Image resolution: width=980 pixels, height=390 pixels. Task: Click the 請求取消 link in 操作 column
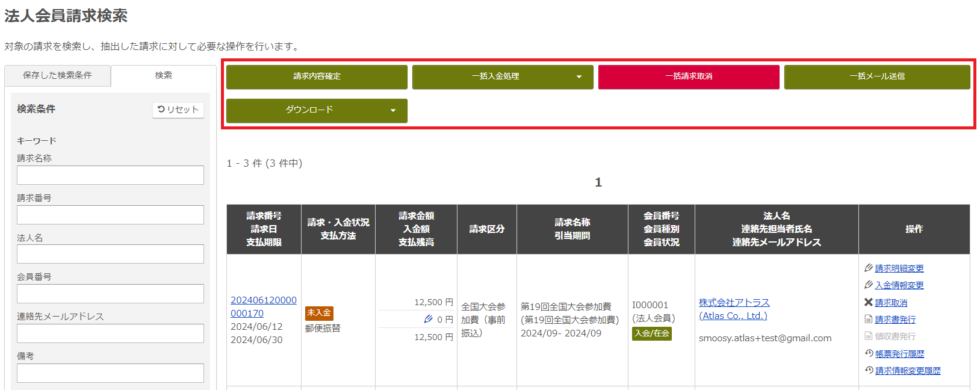(x=891, y=303)
